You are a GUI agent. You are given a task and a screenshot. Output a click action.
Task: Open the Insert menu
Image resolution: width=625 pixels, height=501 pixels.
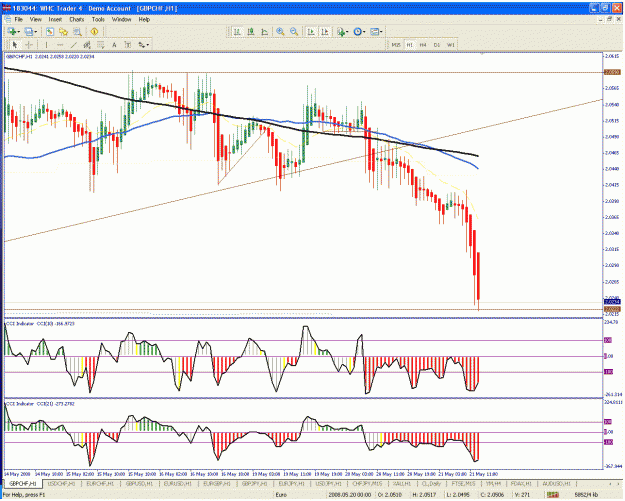55,19
